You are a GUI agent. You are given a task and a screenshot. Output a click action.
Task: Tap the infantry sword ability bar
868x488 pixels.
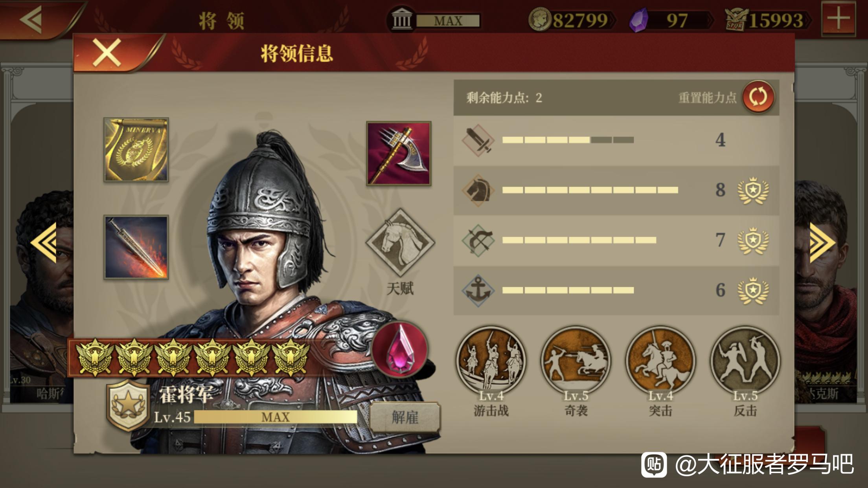[x=616, y=140]
